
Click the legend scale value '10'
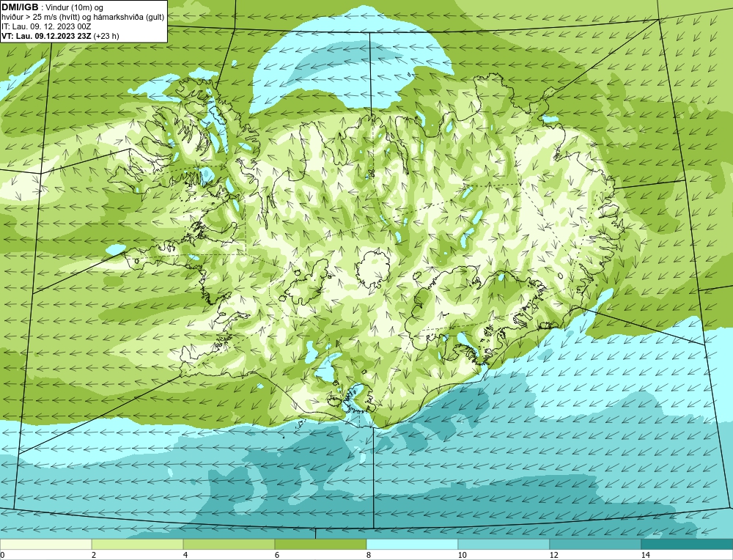coord(463,555)
